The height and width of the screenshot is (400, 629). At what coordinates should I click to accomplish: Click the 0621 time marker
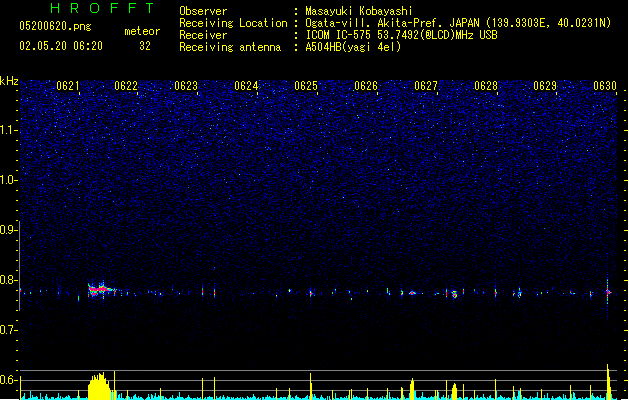[x=67, y=86]
